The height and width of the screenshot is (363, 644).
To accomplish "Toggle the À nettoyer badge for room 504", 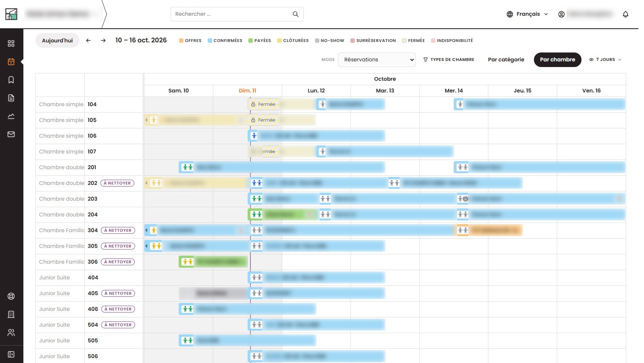I will [118, 325].
